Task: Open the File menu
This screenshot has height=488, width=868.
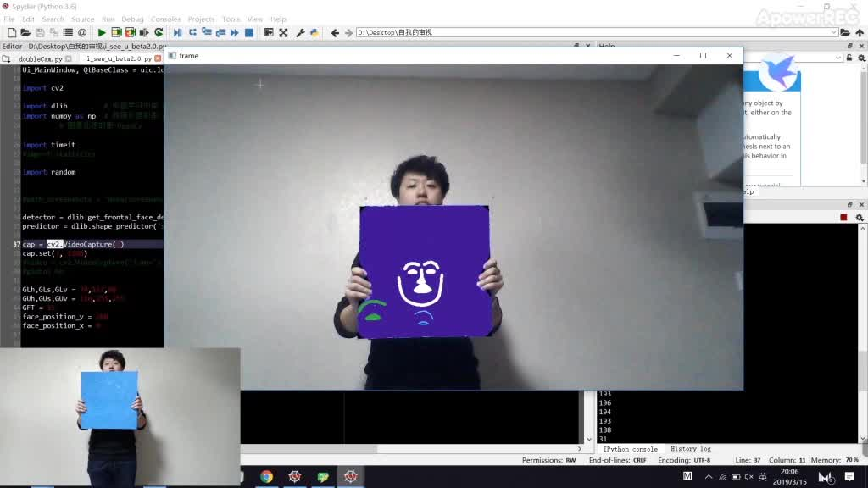Action: tap(9, 19)
